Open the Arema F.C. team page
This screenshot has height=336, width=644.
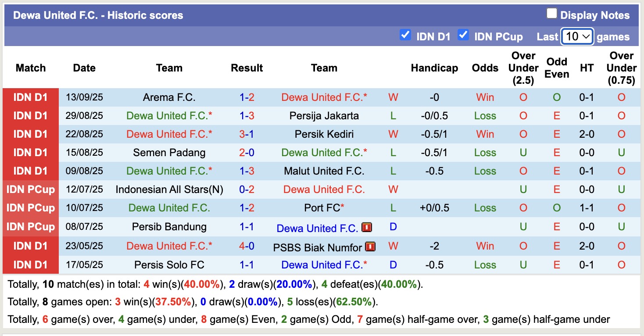click(x=169, y=97)
